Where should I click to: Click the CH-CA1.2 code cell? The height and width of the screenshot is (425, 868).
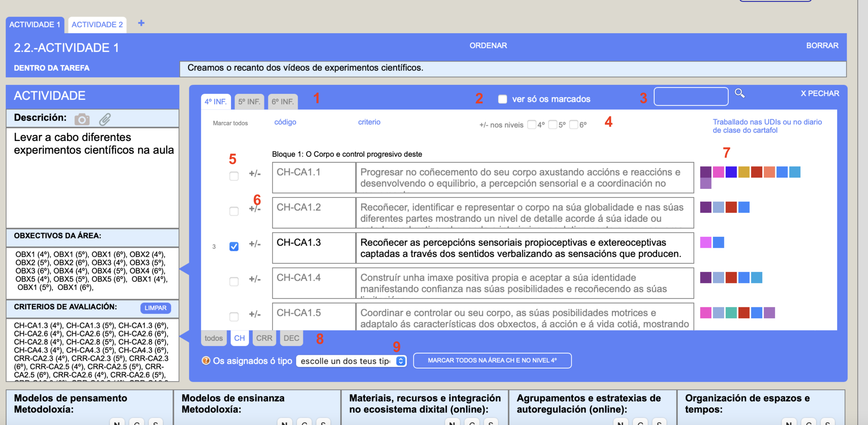point(314,213)
